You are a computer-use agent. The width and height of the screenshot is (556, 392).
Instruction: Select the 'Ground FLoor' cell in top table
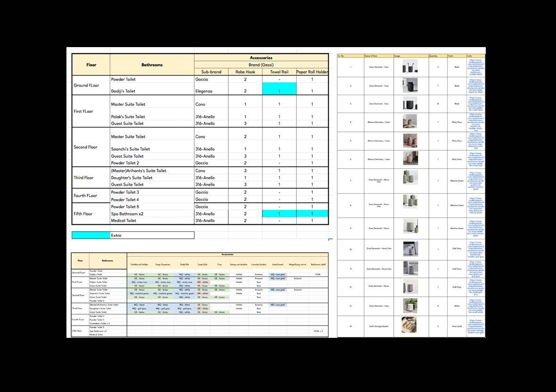pos(91,85)
